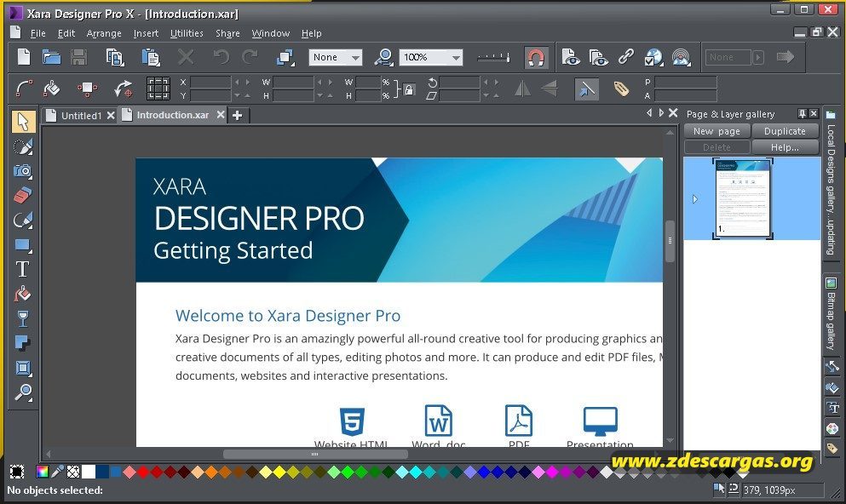The width and height of the screenshot is (846, 504).
Task: Add a new document tab
Action: 238,115
